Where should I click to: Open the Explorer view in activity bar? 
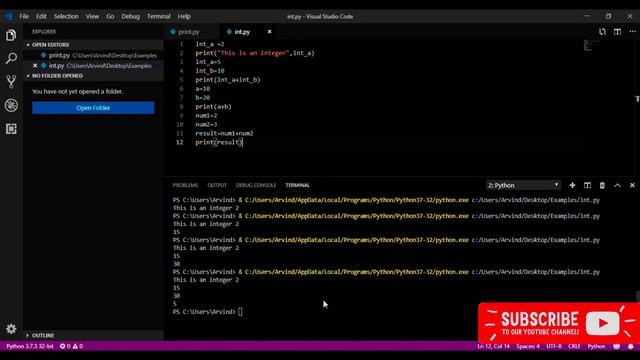pos(11,35)
